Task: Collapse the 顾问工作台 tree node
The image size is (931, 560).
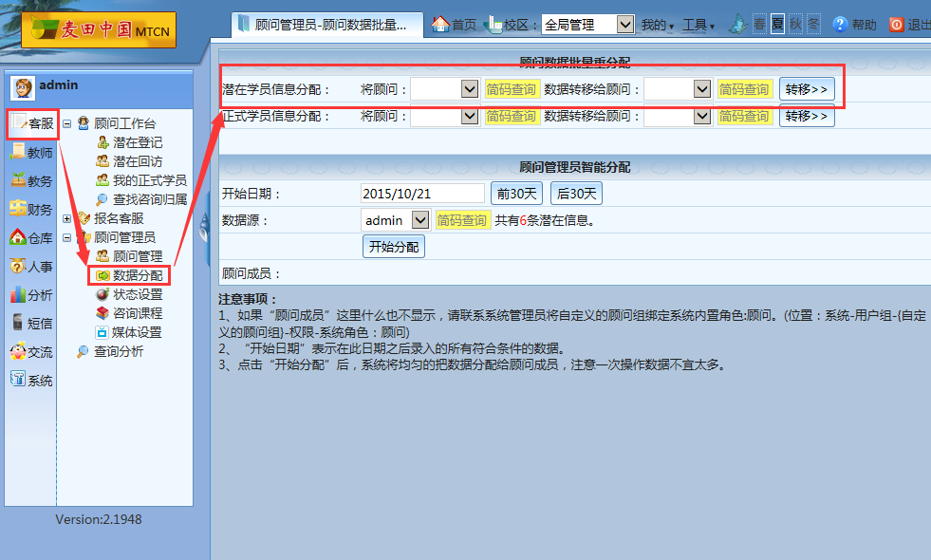Action: 67,123
